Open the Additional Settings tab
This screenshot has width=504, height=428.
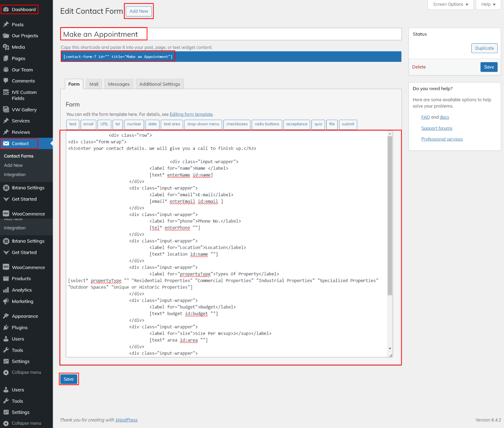(160, 84)
